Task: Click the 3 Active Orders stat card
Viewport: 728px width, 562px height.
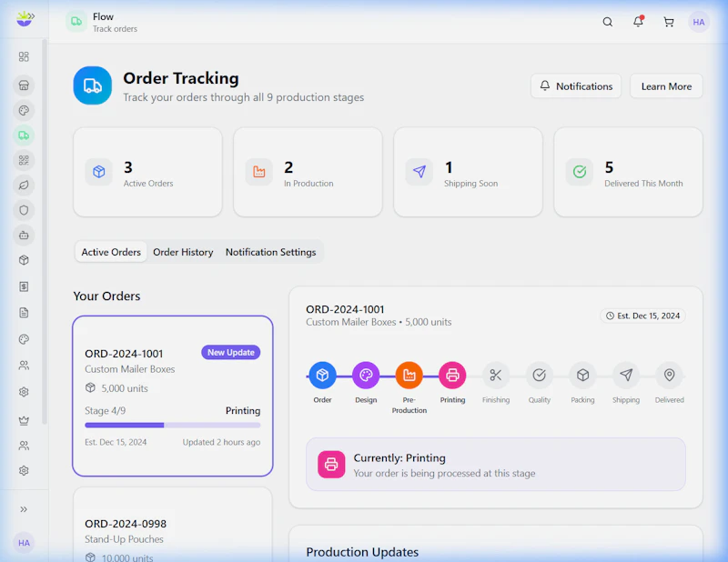Action: (147, 172)
